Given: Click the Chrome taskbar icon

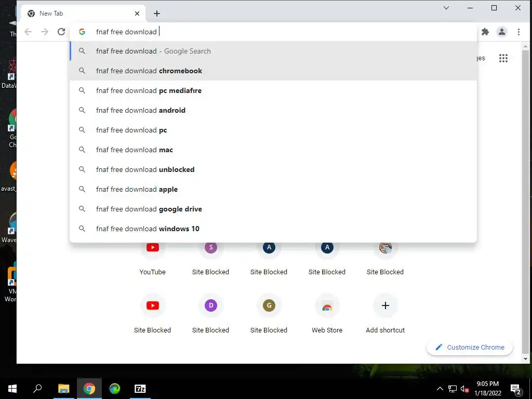Looking at the screenshot, I should (89, 389).
